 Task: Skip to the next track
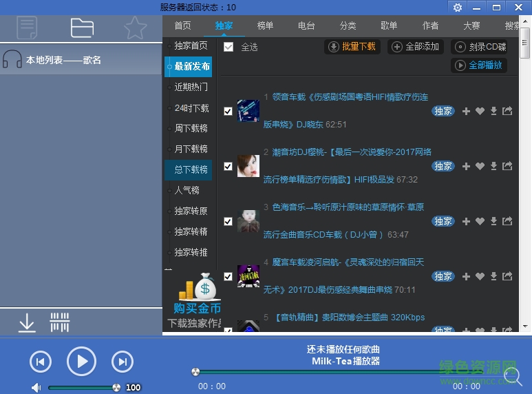point(123,362)
